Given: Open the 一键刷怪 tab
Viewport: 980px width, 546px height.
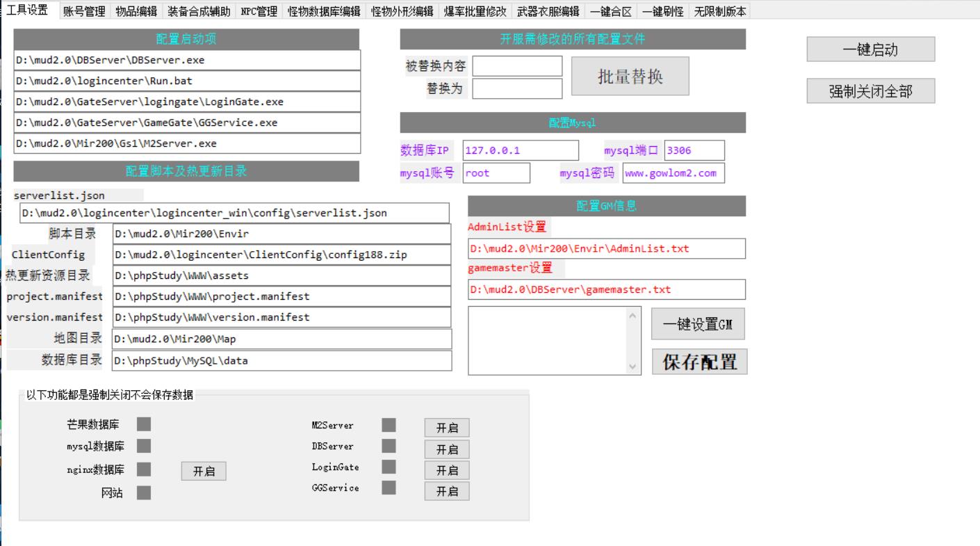Looking at the screenshot, I should [x=662, y=11].
